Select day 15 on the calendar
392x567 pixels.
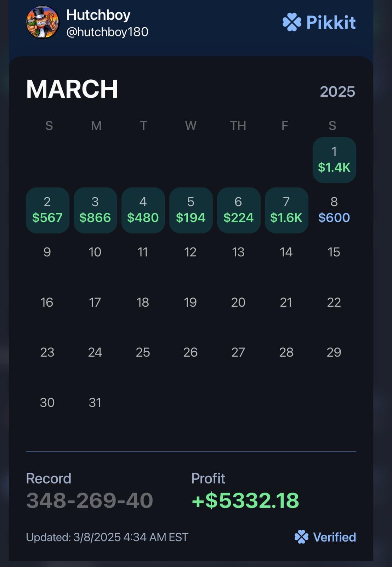pos(334,252)
